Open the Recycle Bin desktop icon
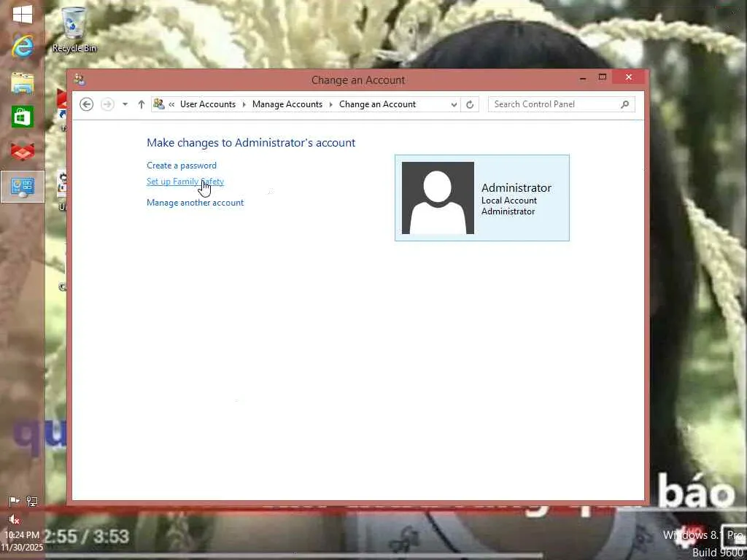The image size is (747, 560). coord(74,29)
